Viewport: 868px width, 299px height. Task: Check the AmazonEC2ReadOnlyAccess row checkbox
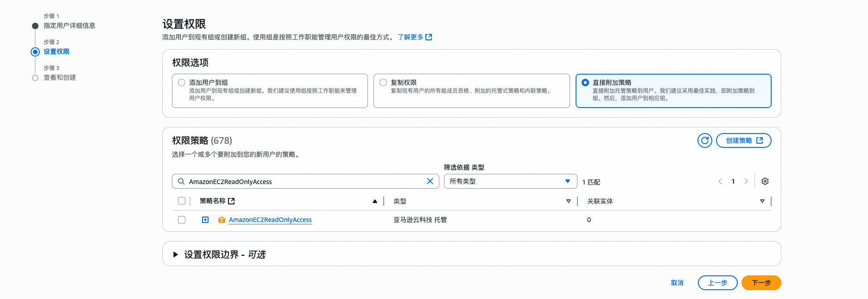[182, 220]
